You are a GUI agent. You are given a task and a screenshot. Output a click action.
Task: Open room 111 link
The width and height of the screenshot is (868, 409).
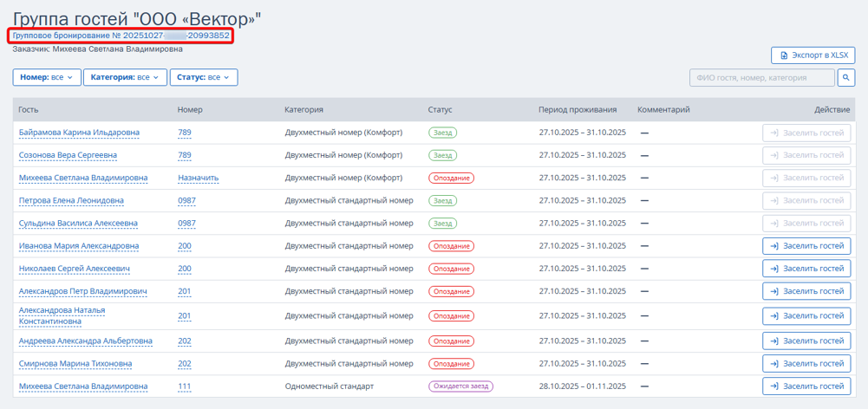point(184,386)
